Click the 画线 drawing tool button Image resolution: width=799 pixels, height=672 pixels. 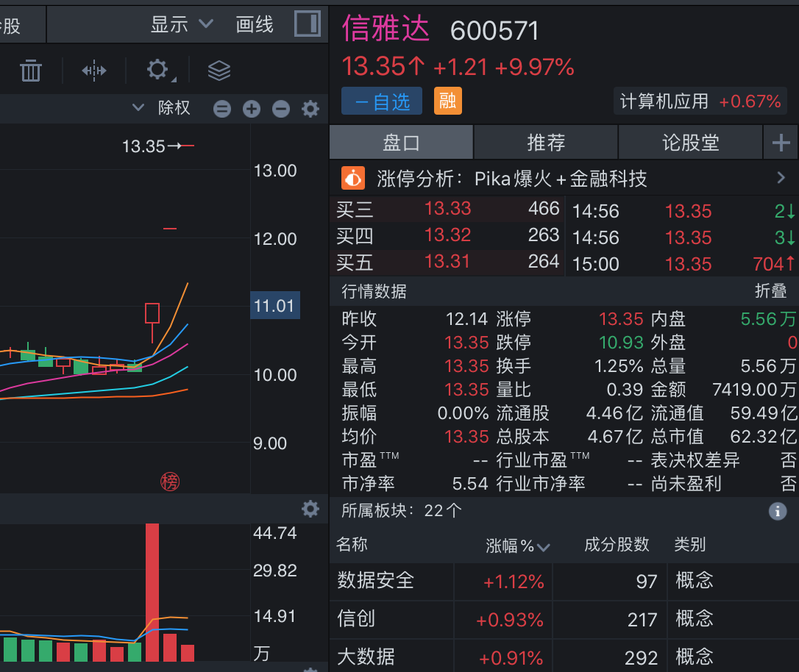[255, 24]
